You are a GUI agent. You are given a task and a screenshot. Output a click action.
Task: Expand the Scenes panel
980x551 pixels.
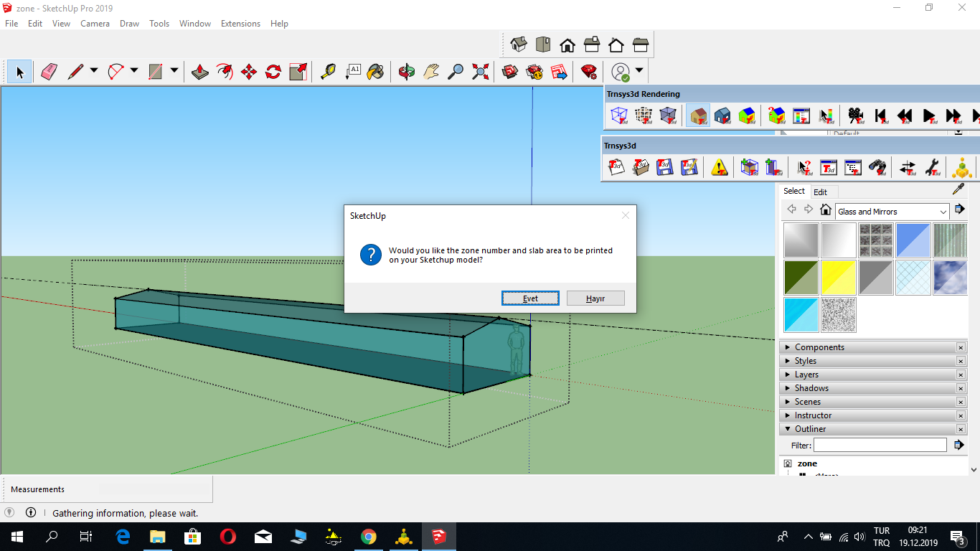pyautogui.click(x=872, y=402)
